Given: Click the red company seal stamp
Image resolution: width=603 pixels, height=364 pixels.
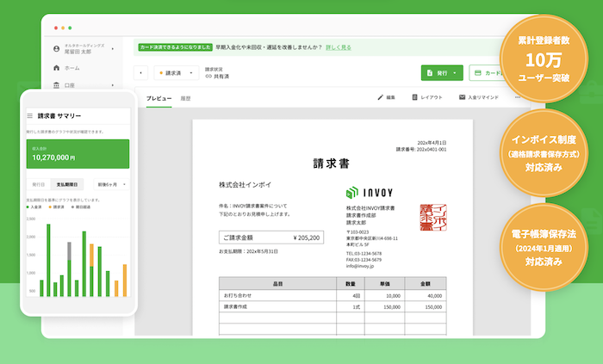Looking at the screenshot, I should pos(433,218).
